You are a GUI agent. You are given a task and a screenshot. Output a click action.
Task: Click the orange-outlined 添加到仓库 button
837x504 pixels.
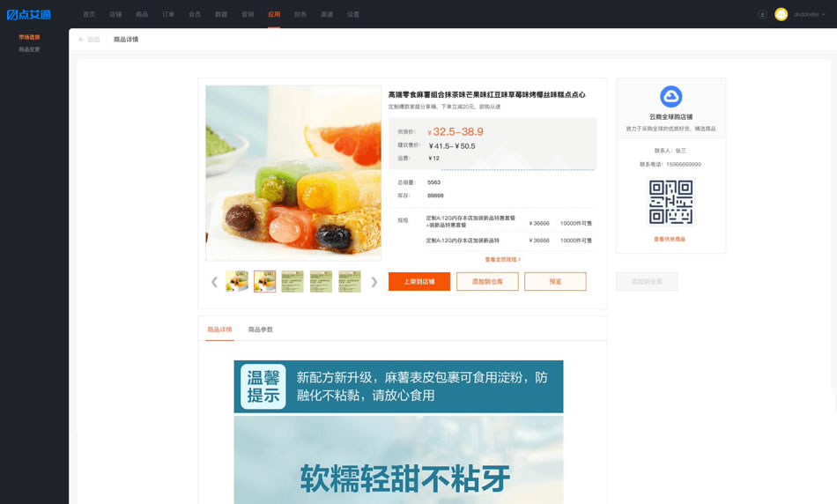pyautogui.click(x=487, y=281)
